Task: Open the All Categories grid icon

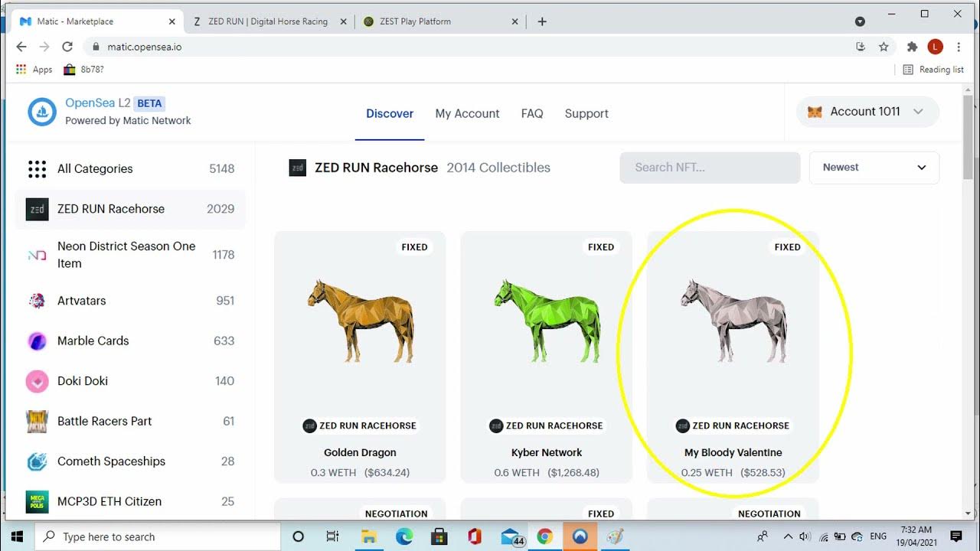Action: pyautogui.click(x=37, y=169)
